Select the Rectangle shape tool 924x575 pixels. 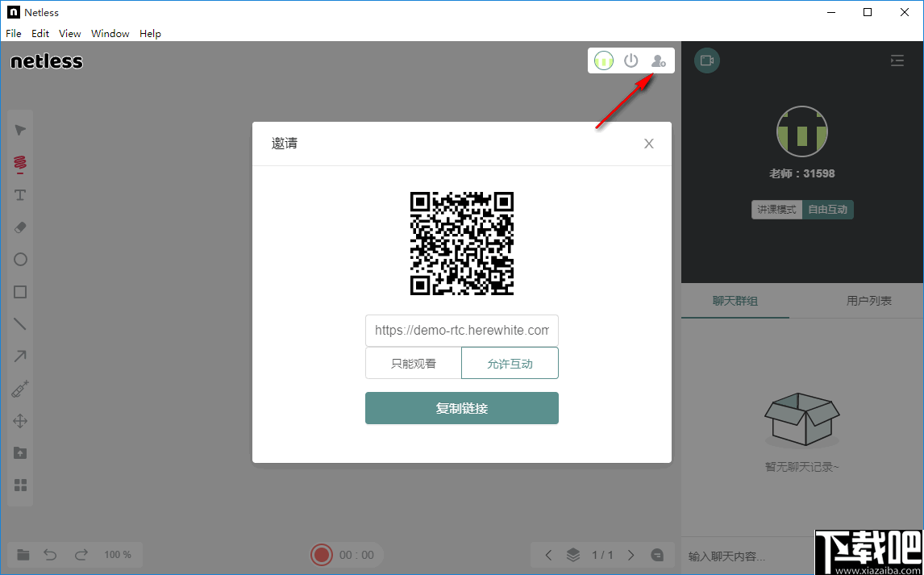pos(20,292)
